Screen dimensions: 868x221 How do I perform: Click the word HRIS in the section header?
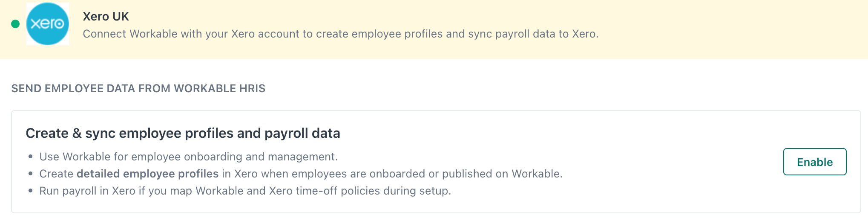pos(252,88)
